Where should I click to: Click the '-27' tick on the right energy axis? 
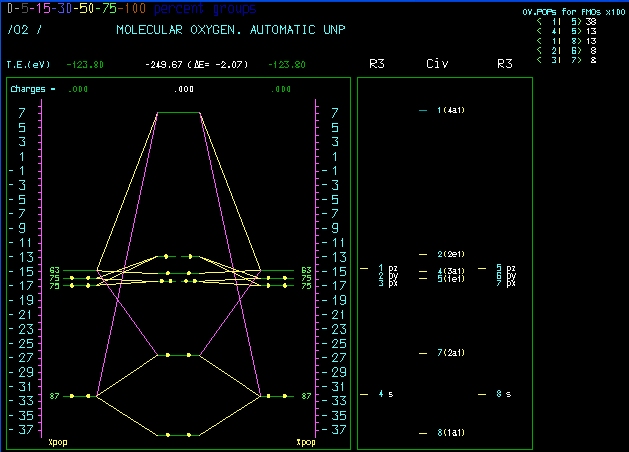334,358
